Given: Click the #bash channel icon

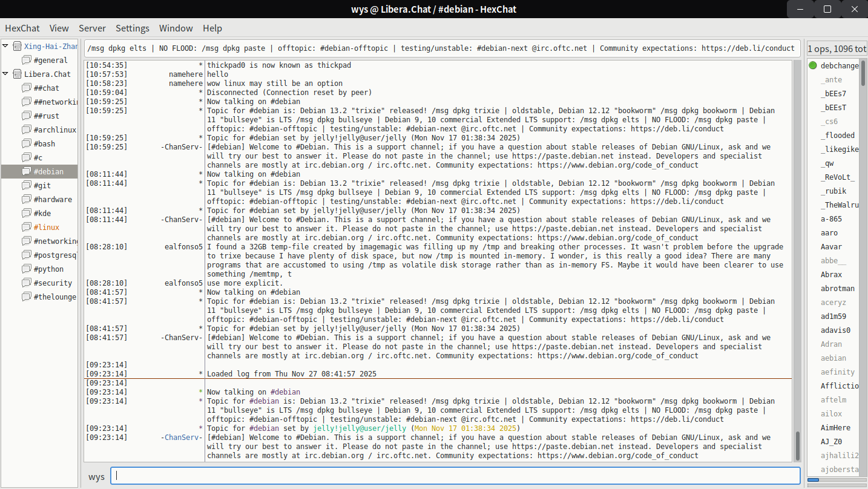Looking at the screenshot, I should coord(26,143).
